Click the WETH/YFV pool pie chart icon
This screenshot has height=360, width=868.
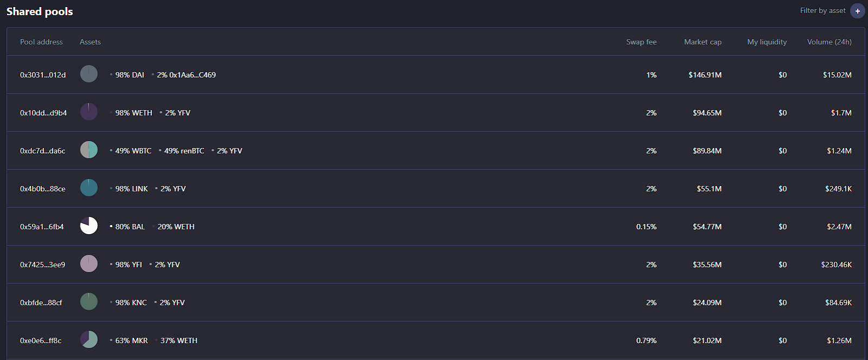click(89, 112)
